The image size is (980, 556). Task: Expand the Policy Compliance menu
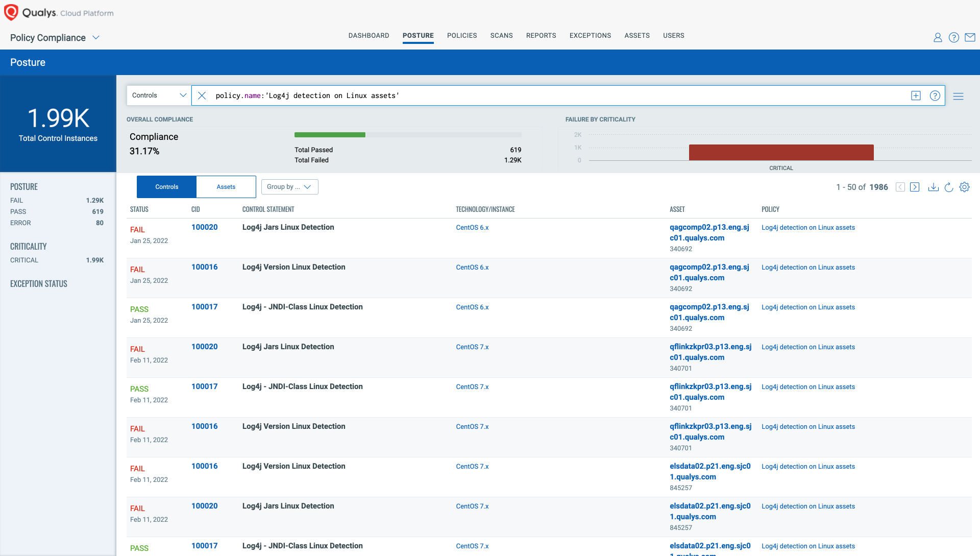pos(97,38)
